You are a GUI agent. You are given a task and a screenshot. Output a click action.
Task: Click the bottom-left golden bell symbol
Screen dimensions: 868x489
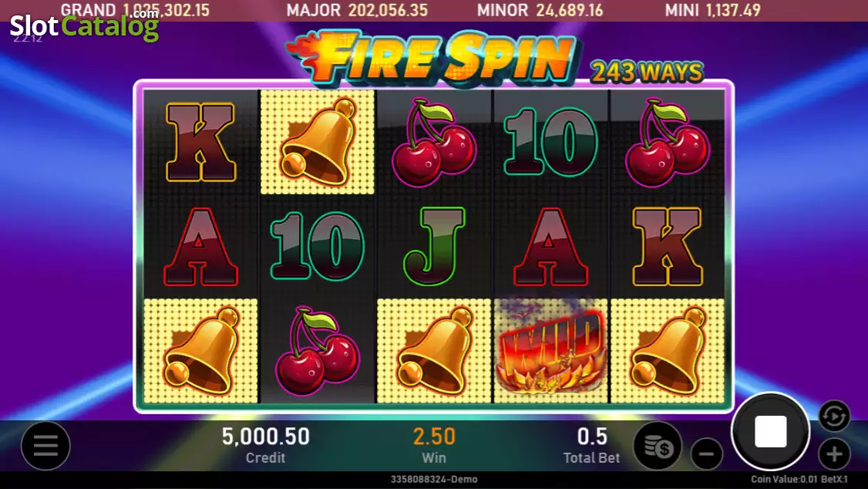(x=201, y=350)
